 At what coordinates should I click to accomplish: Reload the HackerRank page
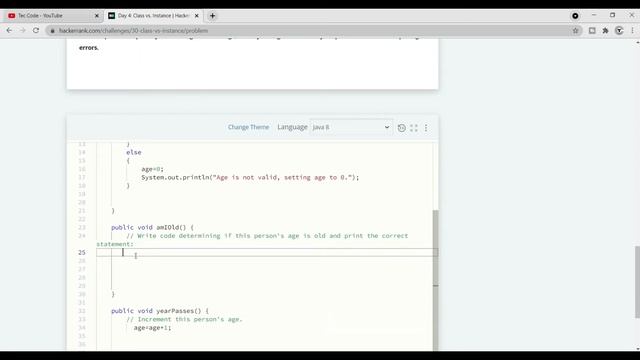(x=36, y=31)
